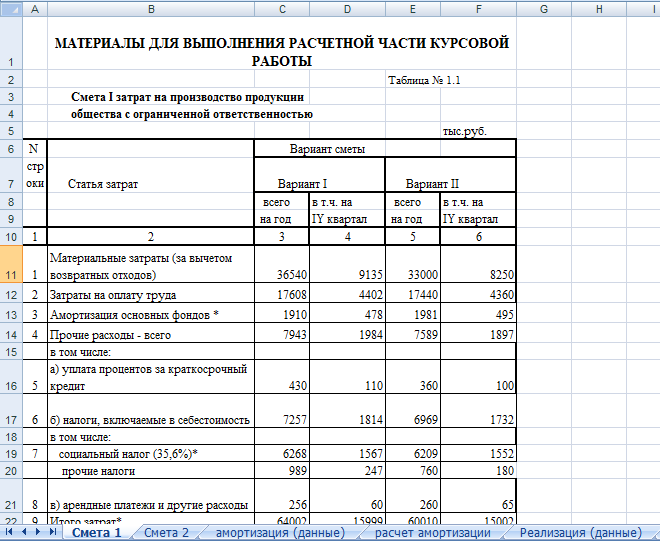This screenshot has width=660, height=542.
Task: Select column C header
Action: pos(282,9)
